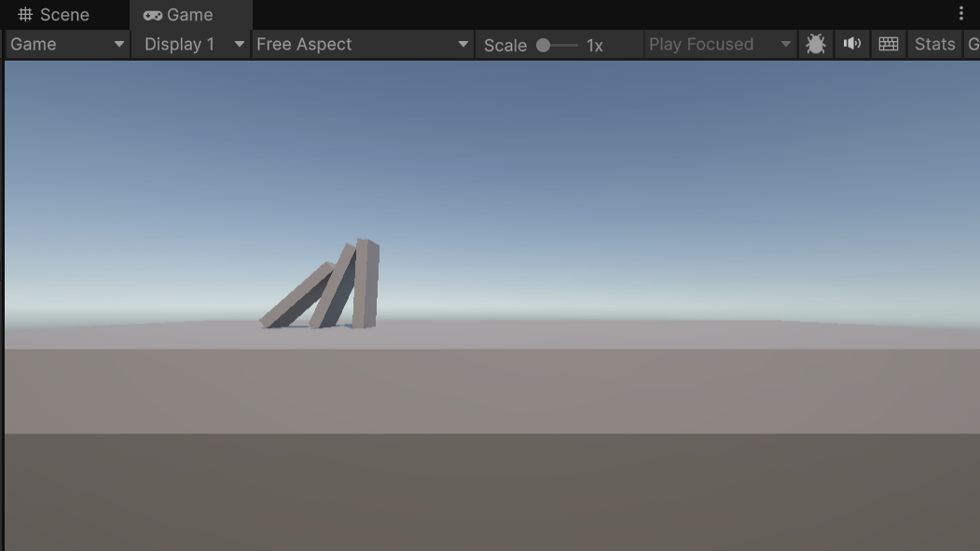
Task: Click the Scale slider handle
Action: coord(544,45)
